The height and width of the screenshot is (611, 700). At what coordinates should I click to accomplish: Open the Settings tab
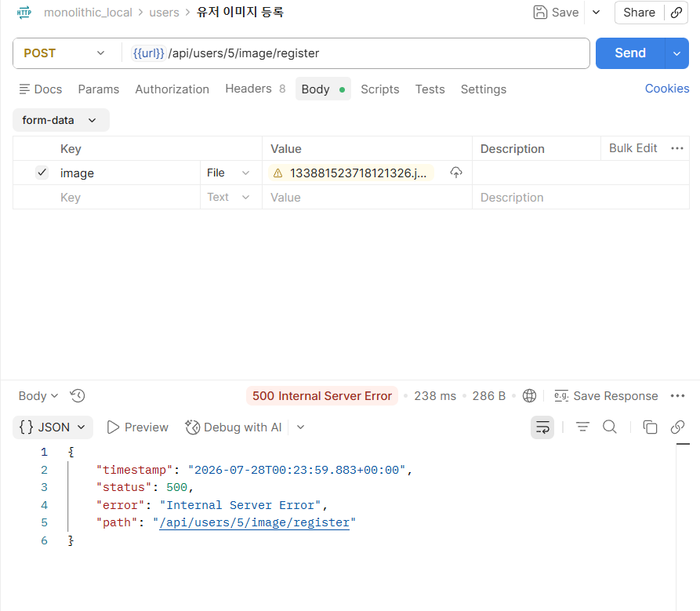pyautogui.click(x=484, y=89)
